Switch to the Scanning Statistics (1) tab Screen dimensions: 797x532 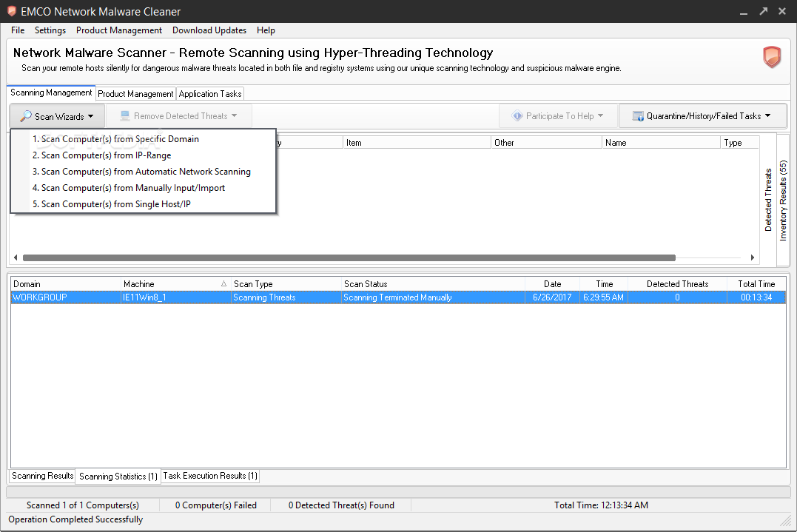(118, 476)
